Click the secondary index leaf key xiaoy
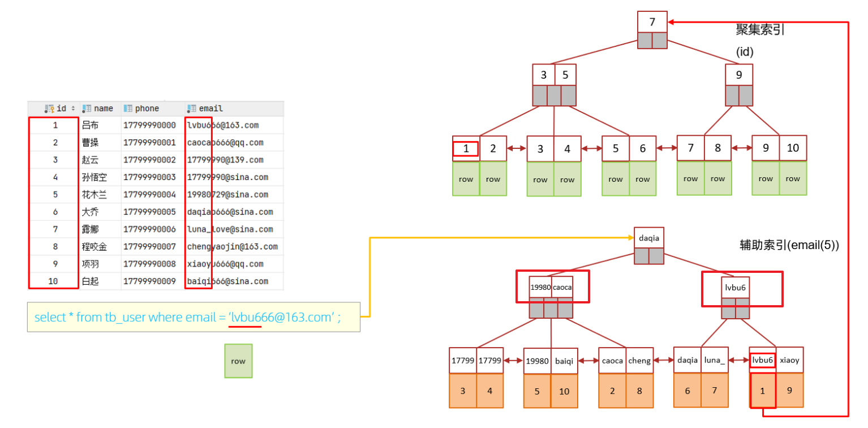The width and height of the screenshot is (868, 428). click(x=789, y=360)
